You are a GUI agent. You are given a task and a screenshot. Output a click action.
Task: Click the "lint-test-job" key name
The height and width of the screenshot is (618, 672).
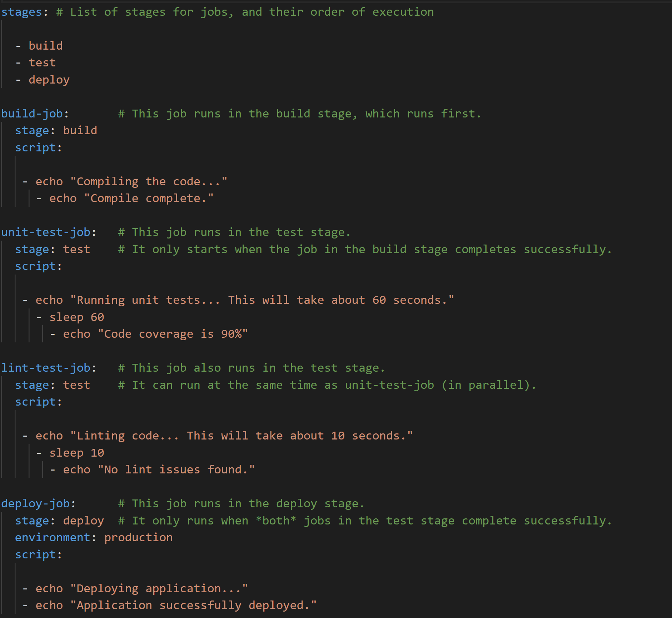point(46,368)
